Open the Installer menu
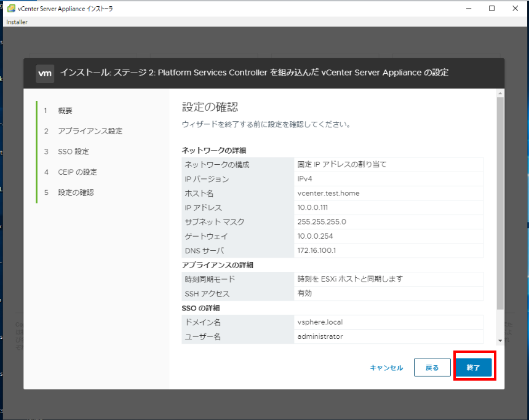 click(17, 22)
